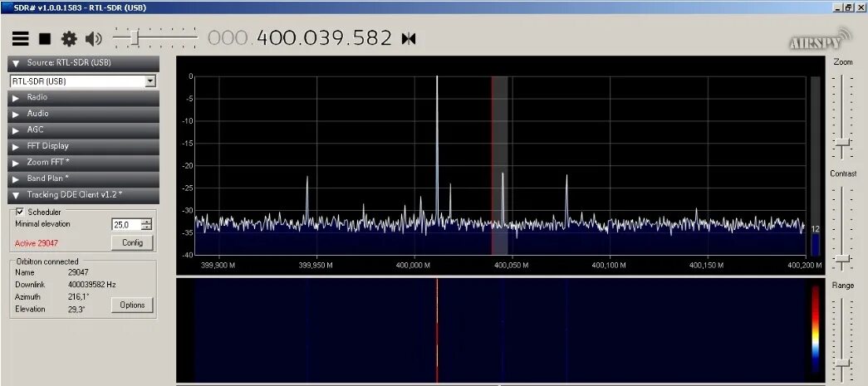Stop the radio with the square button

point(45,39)
